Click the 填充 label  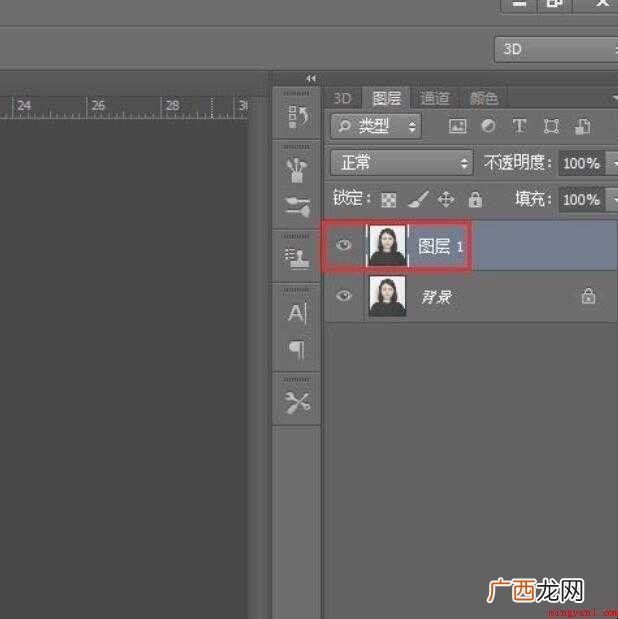click(x=533, y=199)
